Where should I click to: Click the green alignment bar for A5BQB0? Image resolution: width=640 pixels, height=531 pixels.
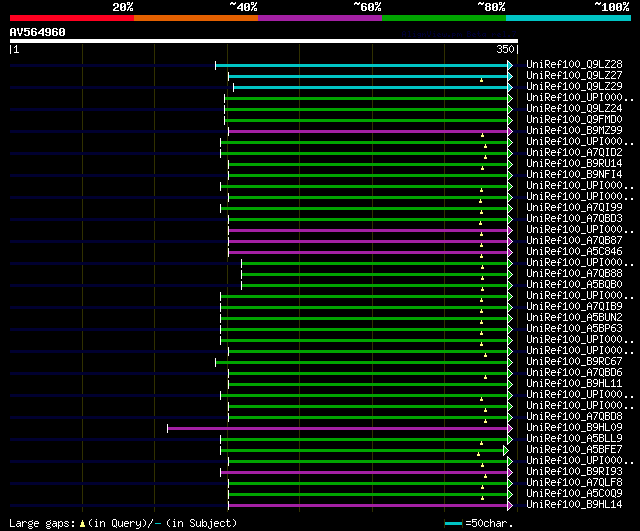tap(375, 285)
